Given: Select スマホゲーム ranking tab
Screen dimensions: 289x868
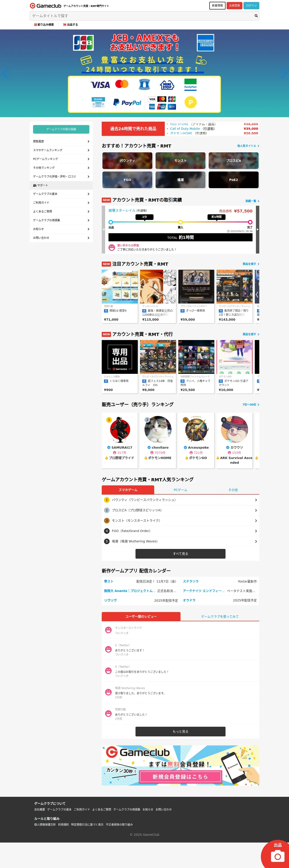Looking at the screenshot, I should coord(128,490).
